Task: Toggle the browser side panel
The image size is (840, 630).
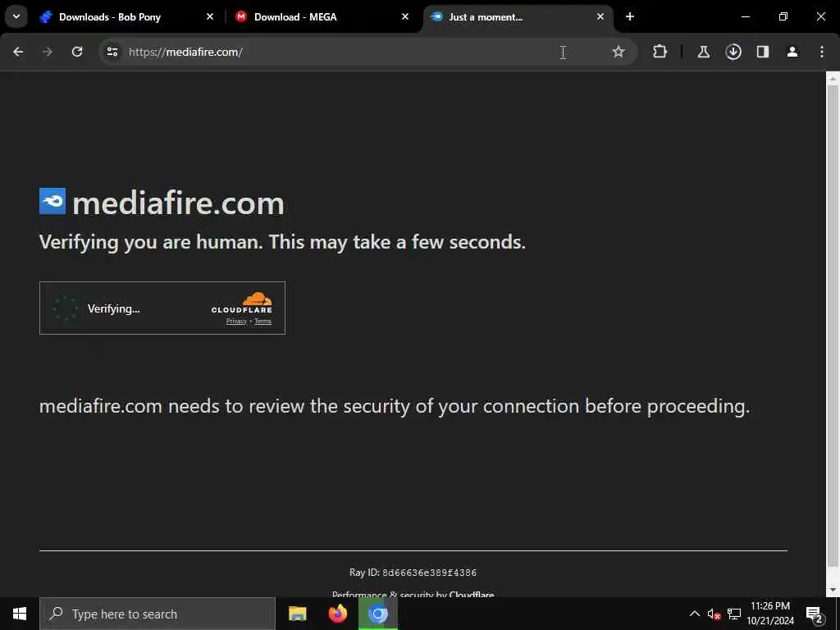Action: [x=763, y=52]
